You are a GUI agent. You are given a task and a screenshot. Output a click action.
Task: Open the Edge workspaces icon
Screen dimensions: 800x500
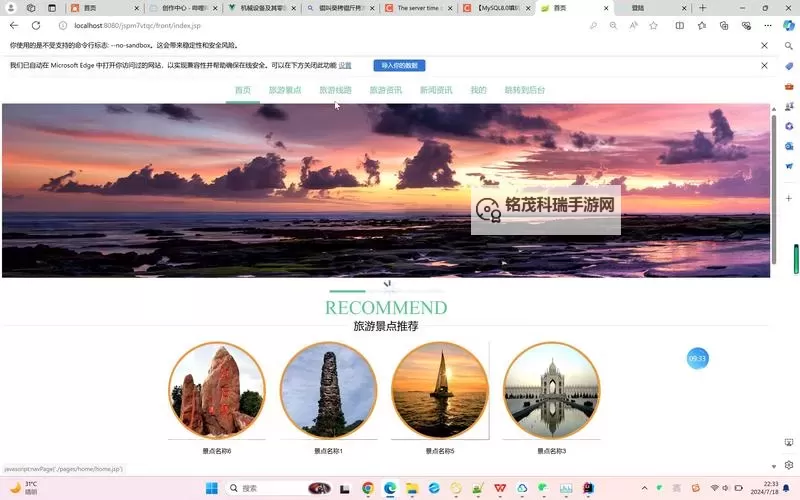pos(31,8)
